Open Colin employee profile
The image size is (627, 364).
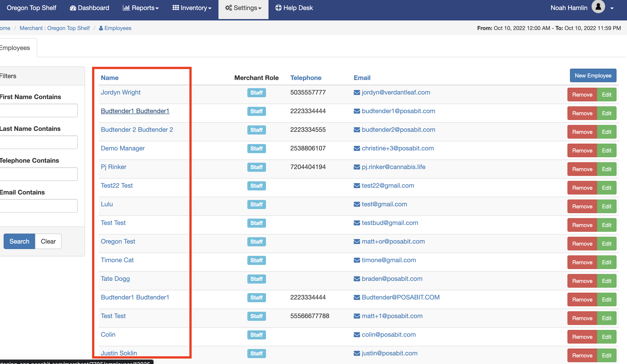pos(108,335)
